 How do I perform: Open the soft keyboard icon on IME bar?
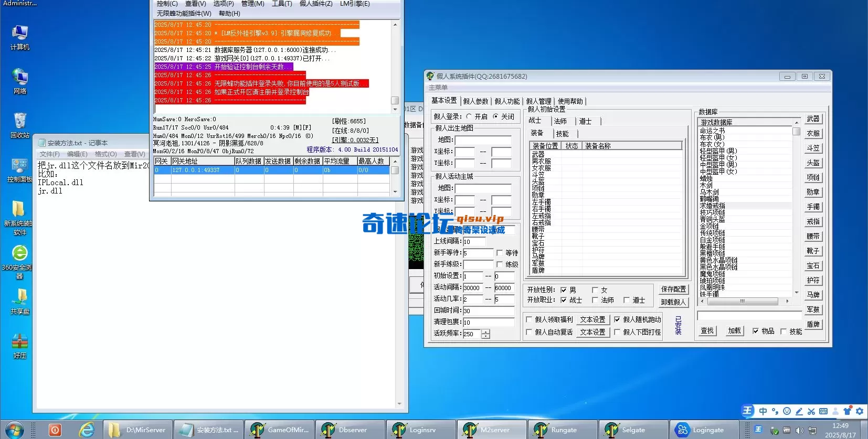(x=823, y=411)
